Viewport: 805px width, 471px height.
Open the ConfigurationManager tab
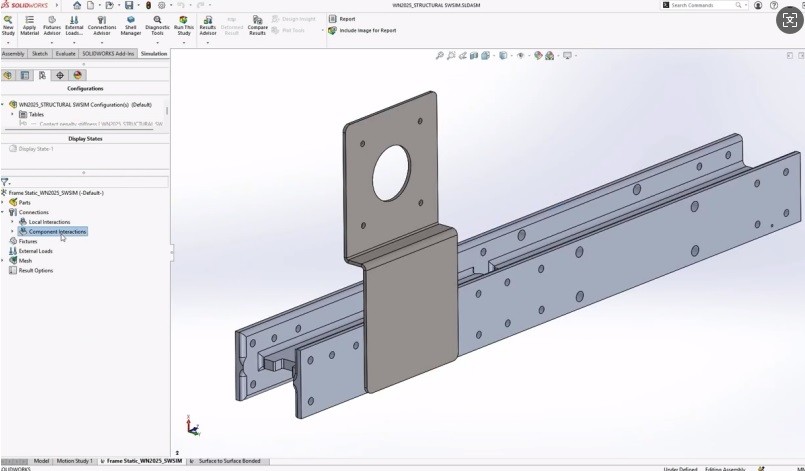(42, 76)
